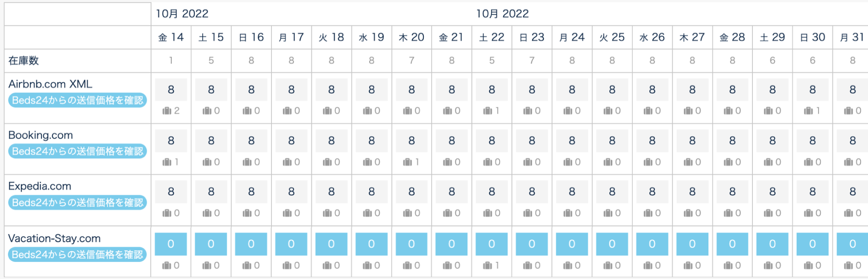Click the Monday 31 date column header
The image size is (868, 279).
point(852,37)
